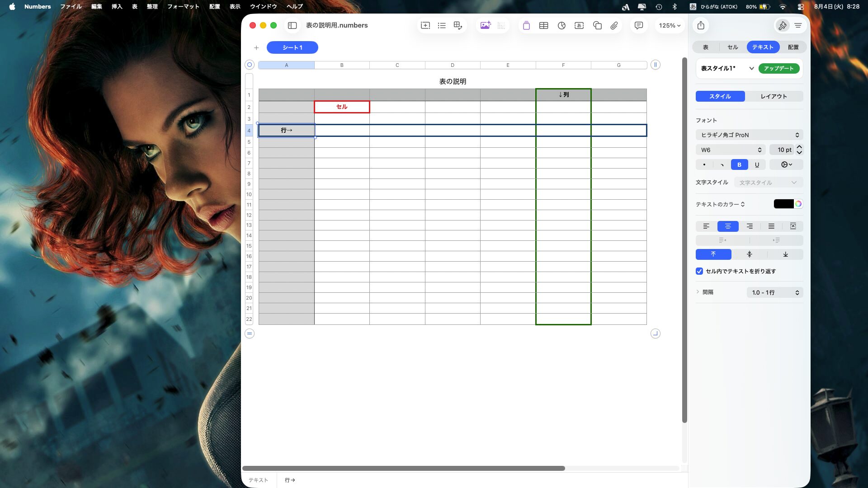Open the ファイル menu
Image resolution: width=868 pixels, height=488 pixels.
coord(71,7)
